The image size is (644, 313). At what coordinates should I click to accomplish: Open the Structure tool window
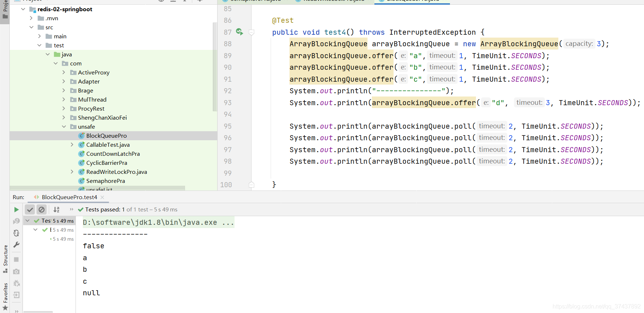(5, 259)
